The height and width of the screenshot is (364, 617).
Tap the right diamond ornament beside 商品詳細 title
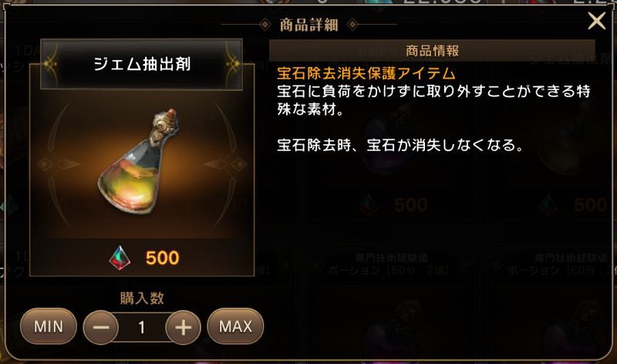(352, 25)
